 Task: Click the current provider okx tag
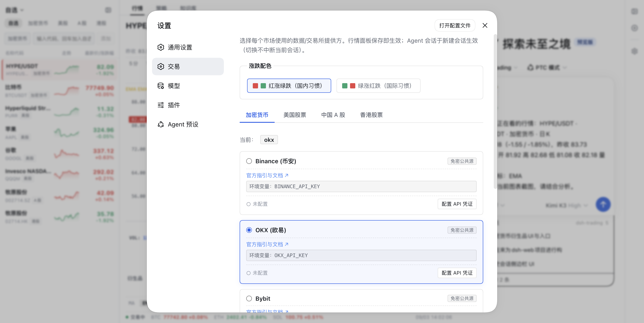point(269,140)
